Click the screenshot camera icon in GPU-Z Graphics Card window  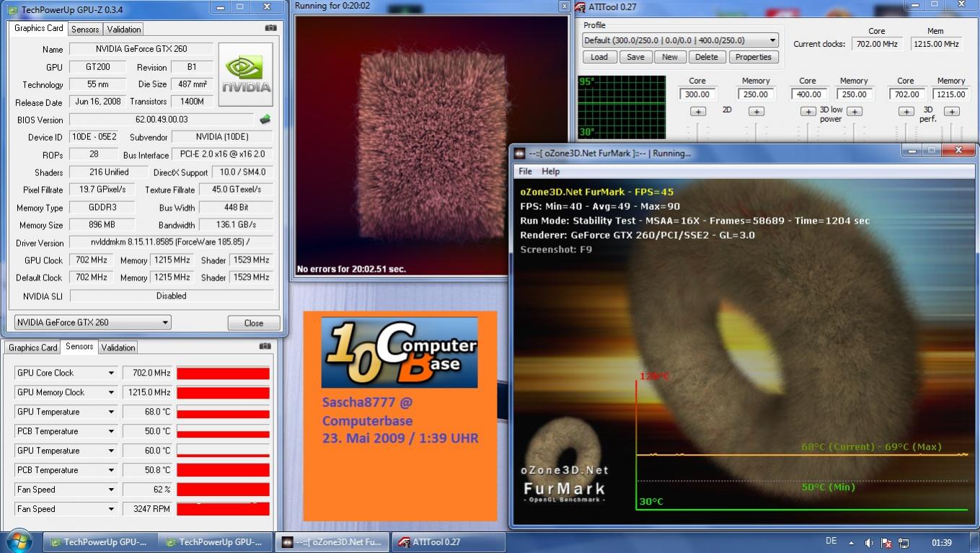coord(270,28)
